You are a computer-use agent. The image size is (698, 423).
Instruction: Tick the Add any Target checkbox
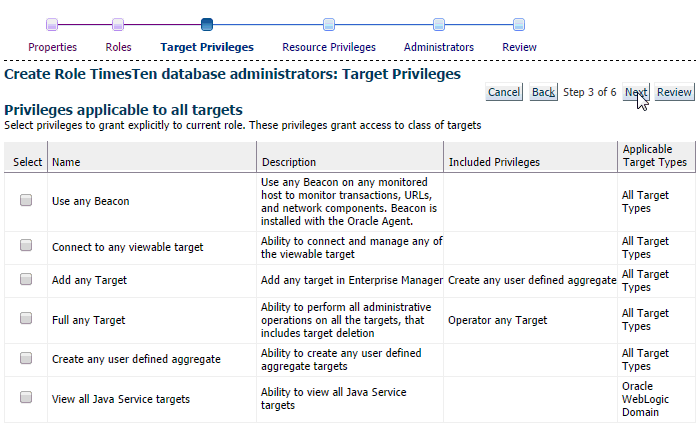(x=26, y=279)
